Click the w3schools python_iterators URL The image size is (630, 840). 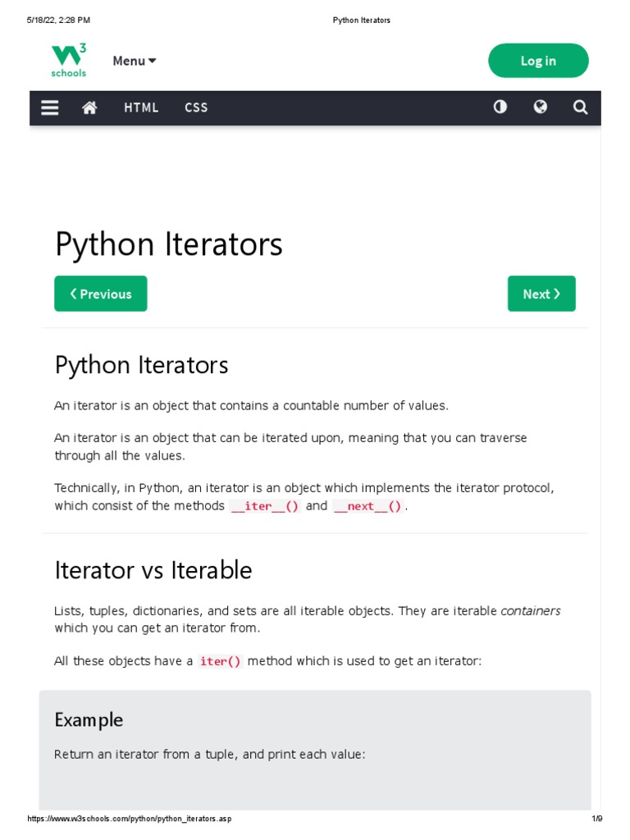click(130, 819)
